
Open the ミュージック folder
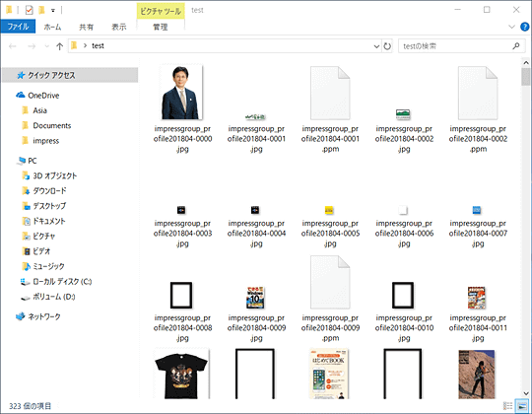[x=48, y=266]
